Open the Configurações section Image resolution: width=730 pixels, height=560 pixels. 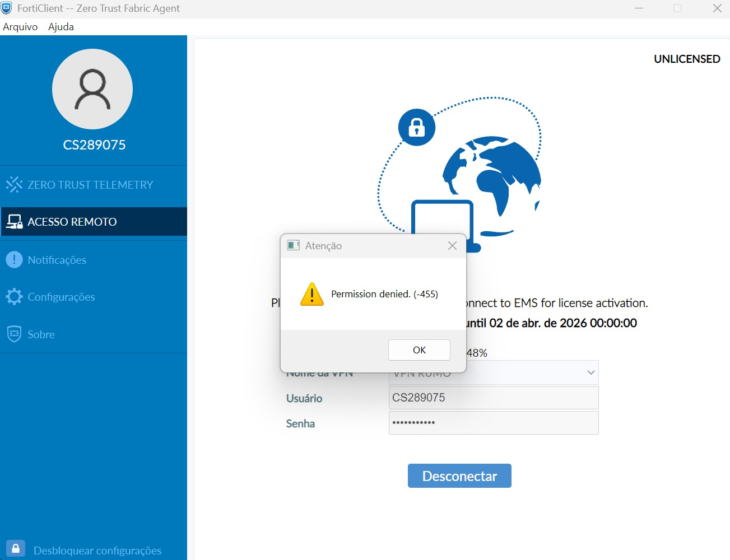click(x=94, y=297)
